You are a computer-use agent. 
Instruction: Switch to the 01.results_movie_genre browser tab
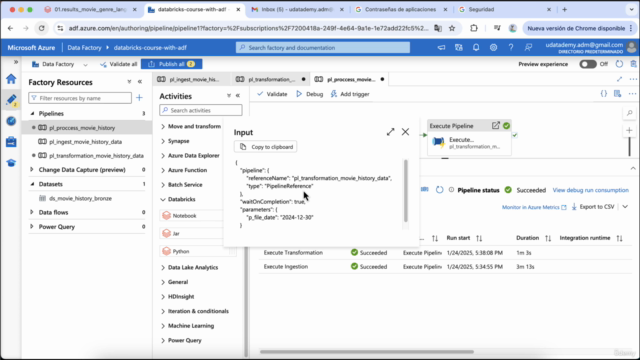pos(90,9)
